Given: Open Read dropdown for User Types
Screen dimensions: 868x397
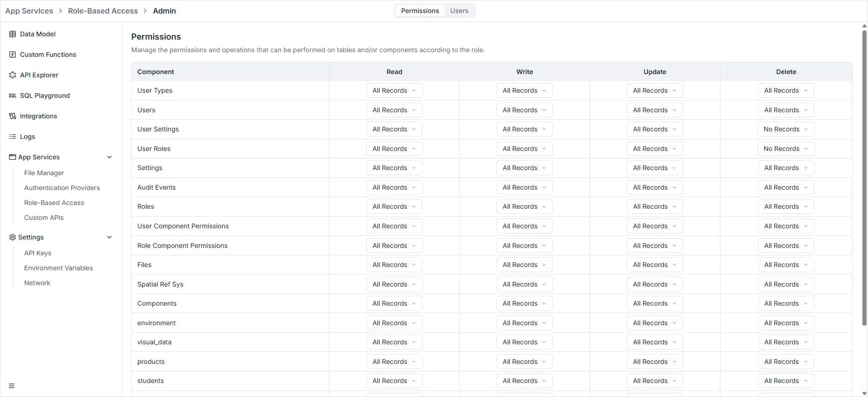Looking at the screenshot, I should (394, 90).
